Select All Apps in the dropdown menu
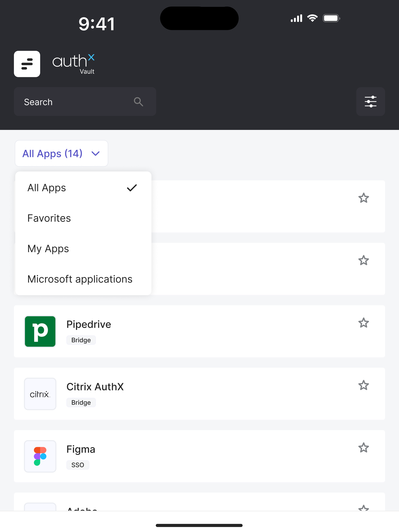This screenshot has width=399, height=532. (83, 188)
